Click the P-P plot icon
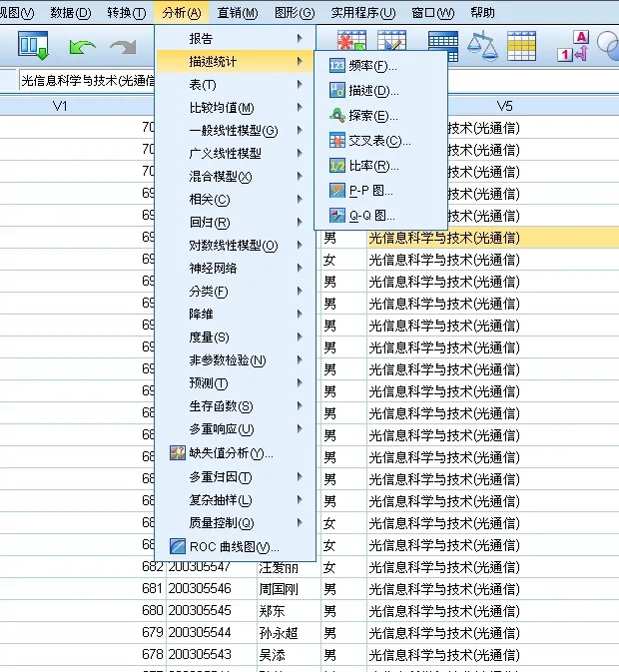Screen dimensions: 619x672 click(x=337, y=191)
